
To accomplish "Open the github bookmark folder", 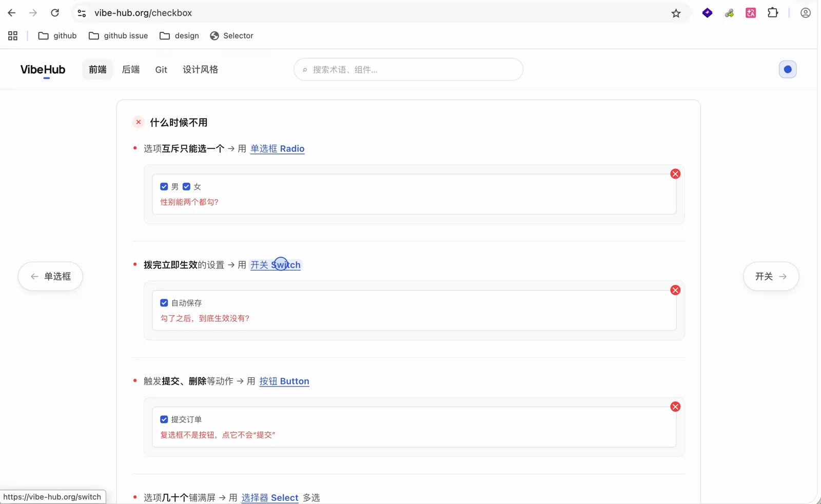I will (57, 35).
